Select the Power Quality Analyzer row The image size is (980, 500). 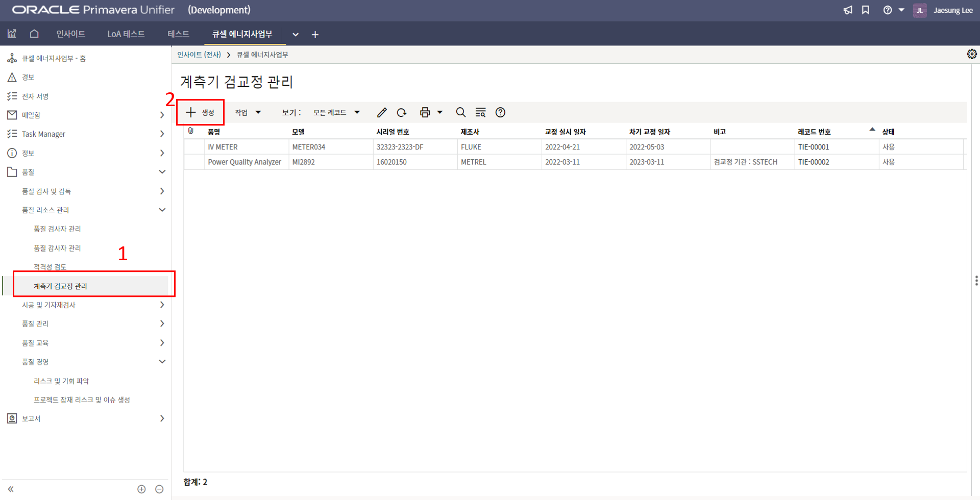pyautogui.click(x=244, y=162)
